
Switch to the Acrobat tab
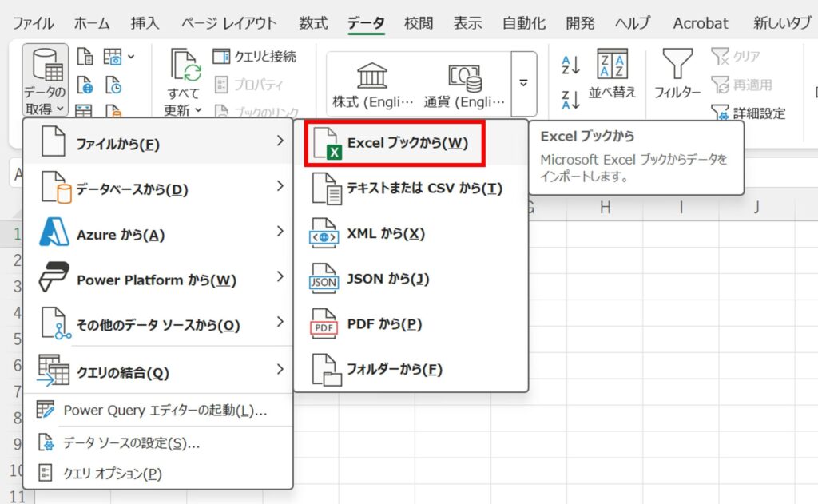(700, 23)
